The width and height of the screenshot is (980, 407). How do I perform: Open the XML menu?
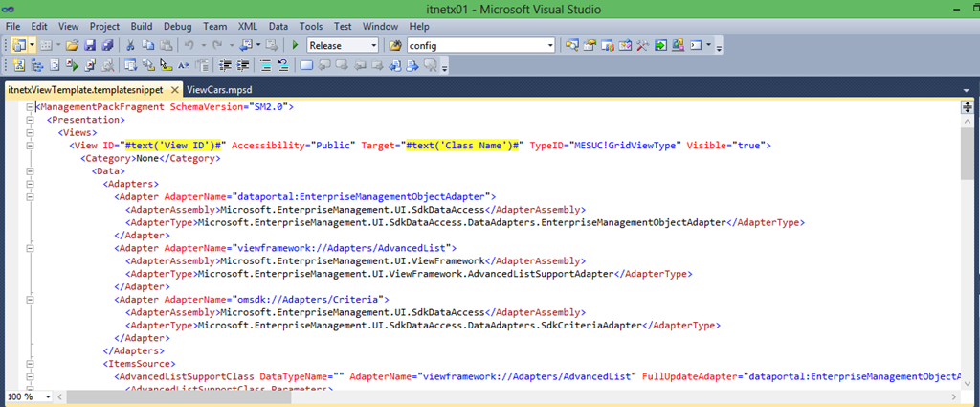pos(247,26)
